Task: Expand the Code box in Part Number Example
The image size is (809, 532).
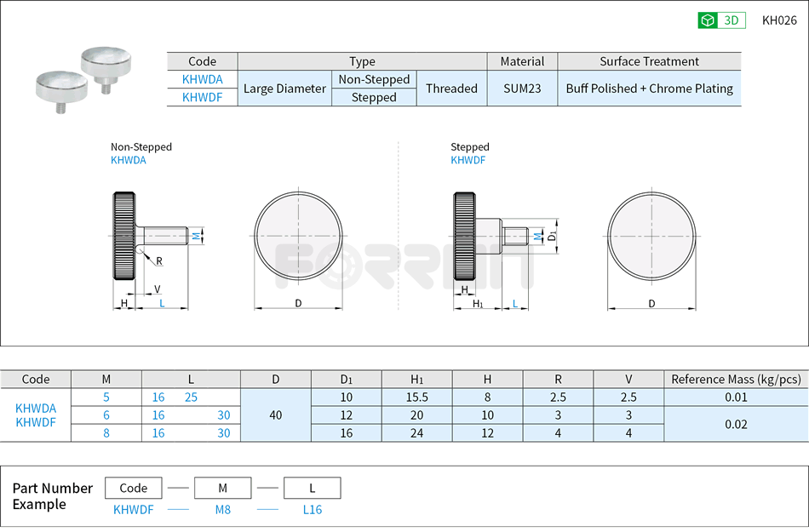Action: pos(133,488)
